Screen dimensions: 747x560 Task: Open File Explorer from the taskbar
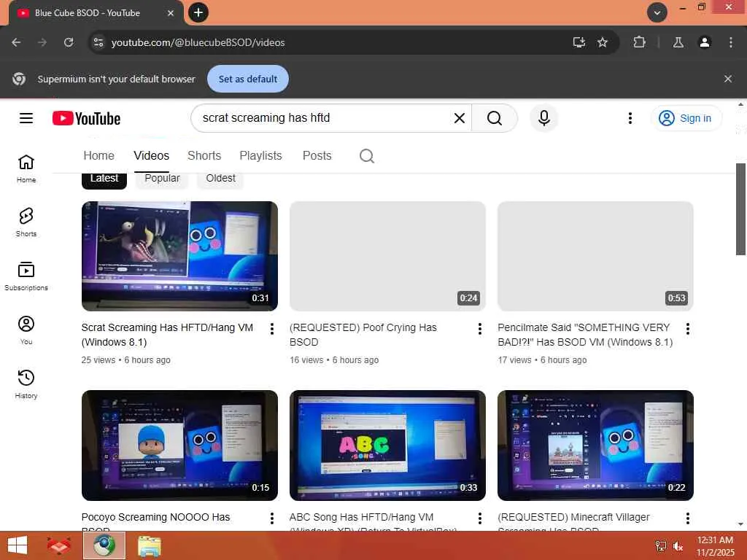coord(149,545)
